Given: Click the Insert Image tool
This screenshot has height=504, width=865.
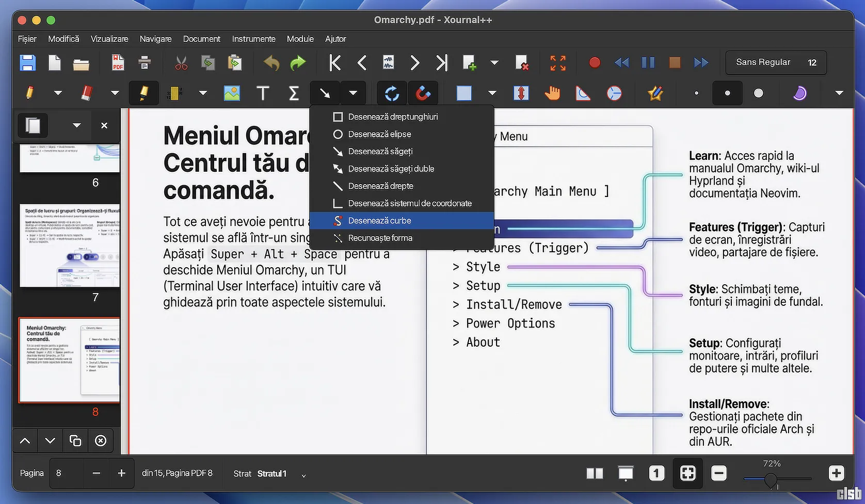Looking at the screenshot, I should point(232,93).
